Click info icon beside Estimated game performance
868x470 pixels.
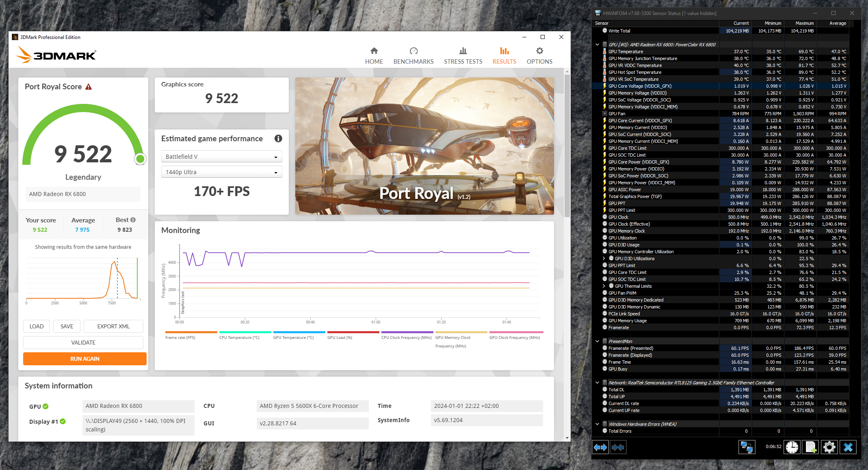coord(278,138)
